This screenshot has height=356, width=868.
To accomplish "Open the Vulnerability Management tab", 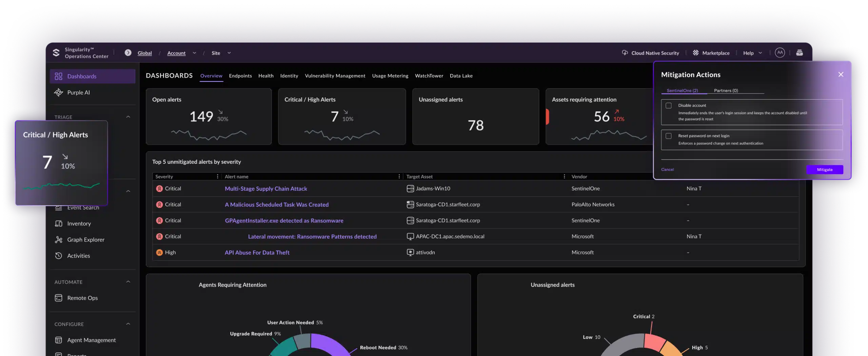I will [x=335, y=76].
